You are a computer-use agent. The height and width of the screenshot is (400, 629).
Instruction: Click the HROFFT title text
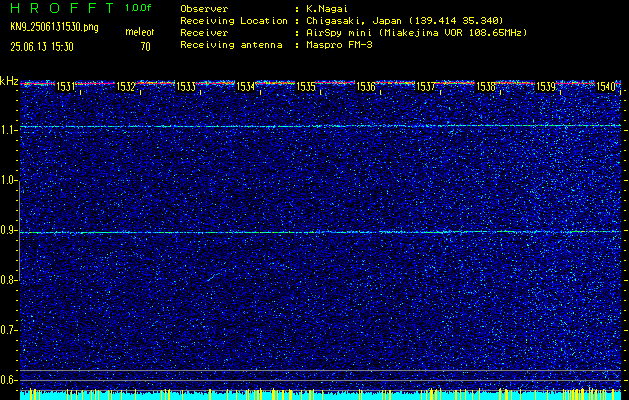coord(63,8)
